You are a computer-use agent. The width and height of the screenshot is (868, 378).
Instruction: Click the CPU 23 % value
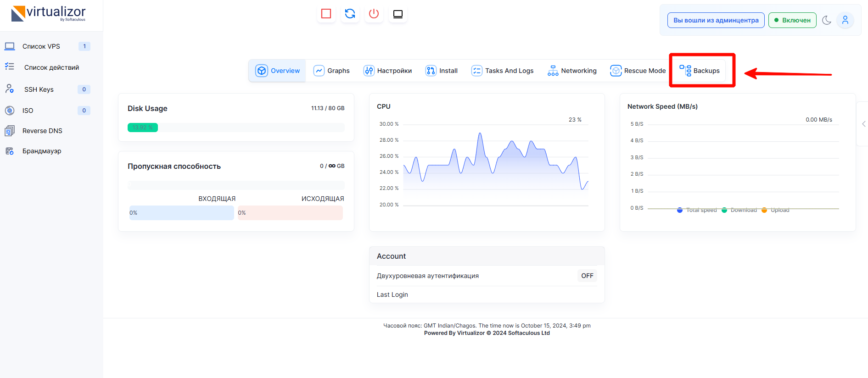coord(575,120)
